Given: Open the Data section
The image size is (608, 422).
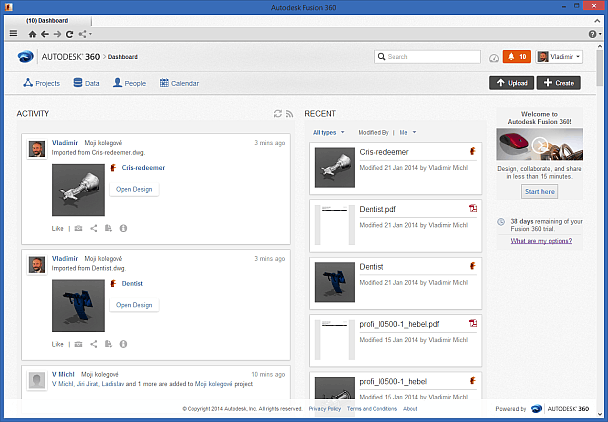Looking at the screenshot, I should click(86, 83).
